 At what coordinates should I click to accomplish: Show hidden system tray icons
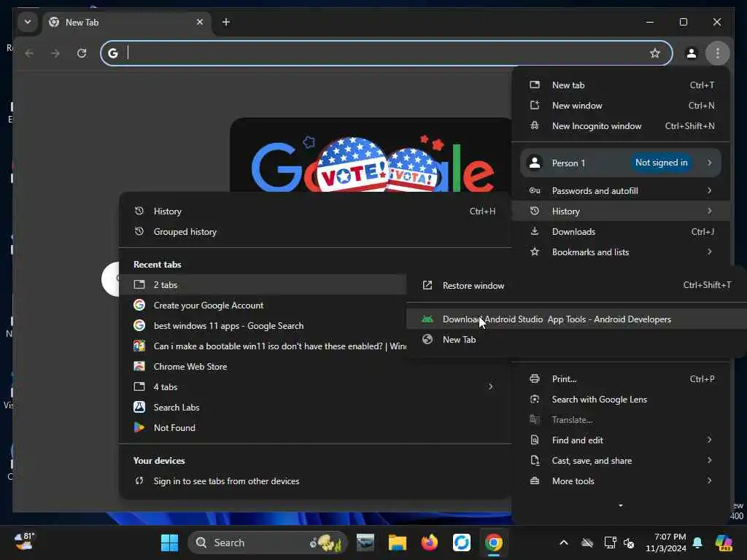click(564, 542)
